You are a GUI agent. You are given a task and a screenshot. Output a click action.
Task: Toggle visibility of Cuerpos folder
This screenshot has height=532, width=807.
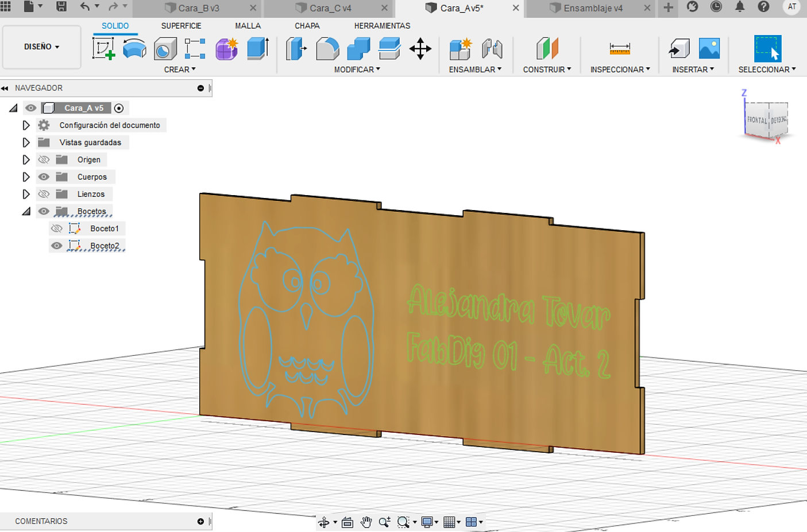(x=44, y=177)
